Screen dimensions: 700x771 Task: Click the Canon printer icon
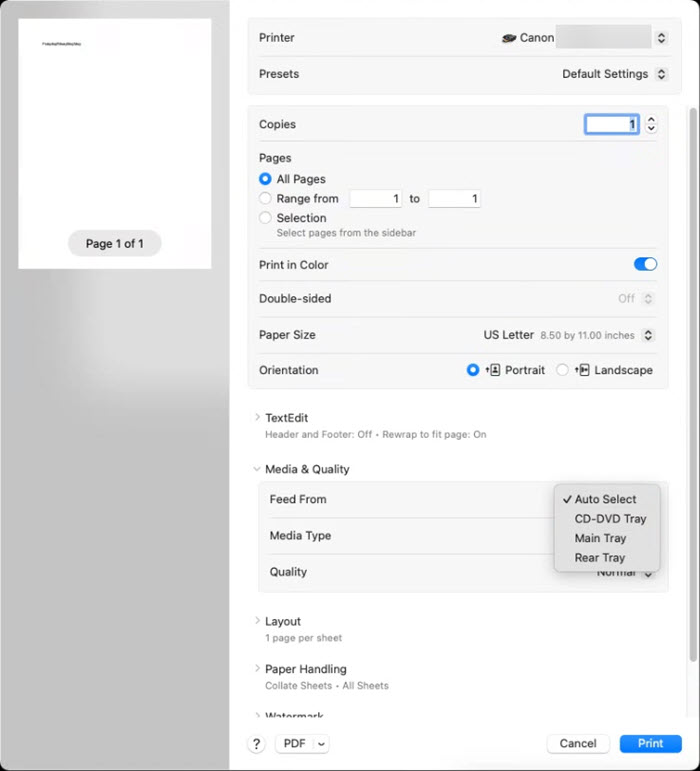coord(509,38)
